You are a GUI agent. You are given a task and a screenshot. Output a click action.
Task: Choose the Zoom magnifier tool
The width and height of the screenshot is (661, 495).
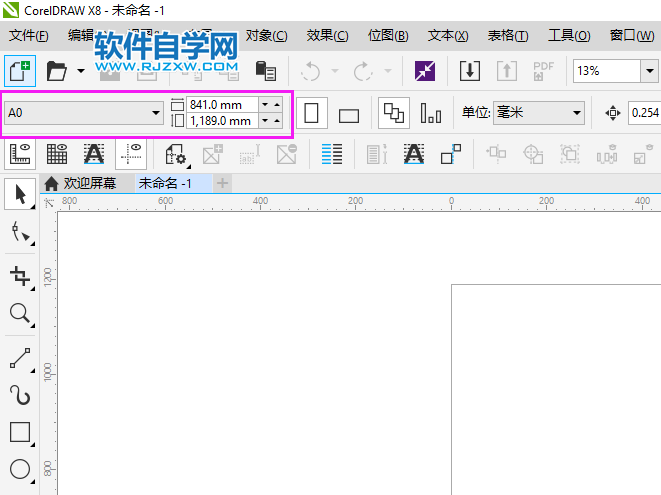click(x=19, y=315)
